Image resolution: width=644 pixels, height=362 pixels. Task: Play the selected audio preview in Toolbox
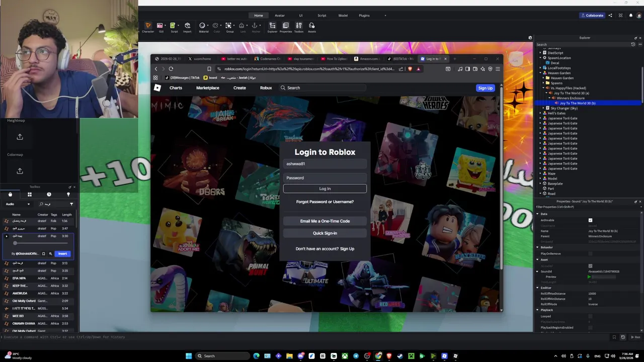click(x=7, y=236)
